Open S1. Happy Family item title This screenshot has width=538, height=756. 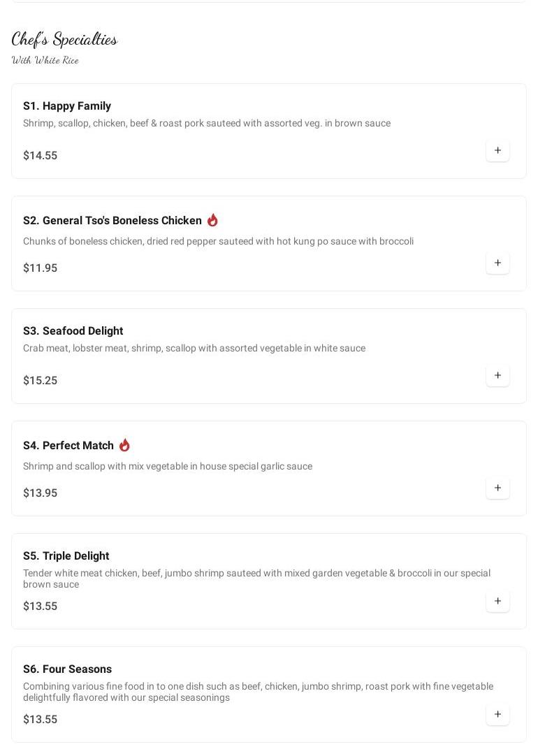67,106
